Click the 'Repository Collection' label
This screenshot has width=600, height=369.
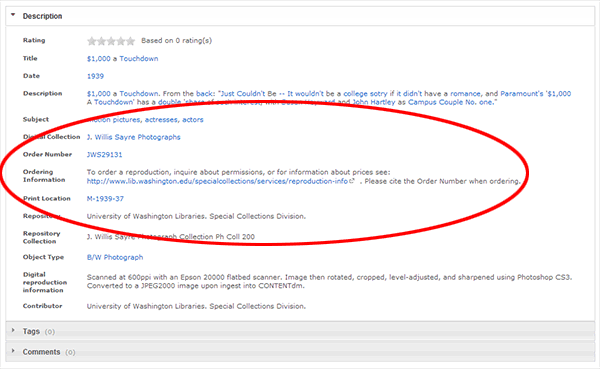[x=41, y=237]
